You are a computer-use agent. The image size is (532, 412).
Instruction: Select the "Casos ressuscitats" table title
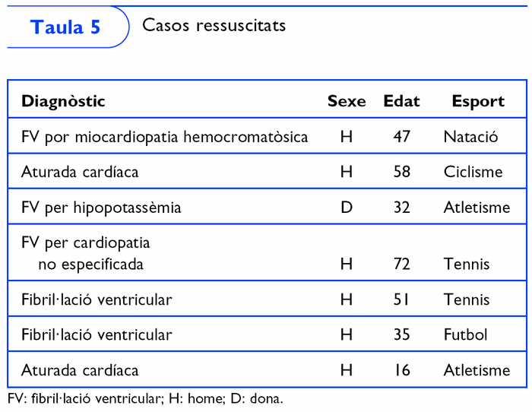(x=214, y=25)
